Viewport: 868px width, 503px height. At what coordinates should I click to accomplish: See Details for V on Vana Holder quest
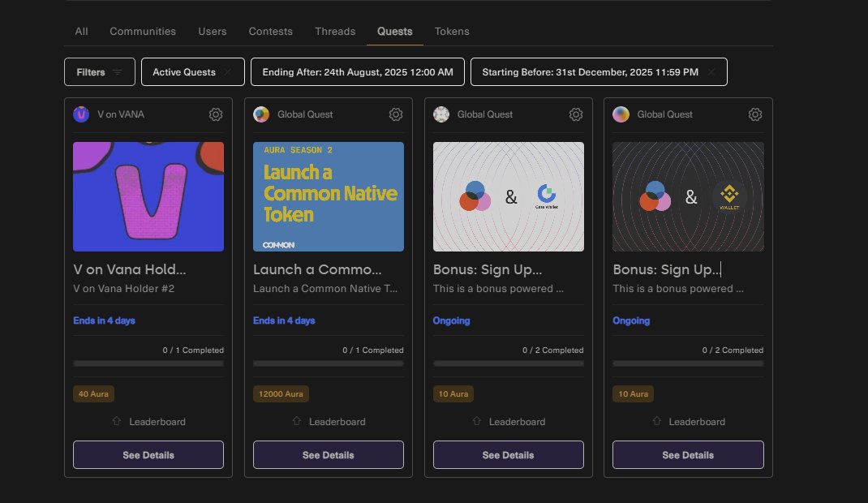148,455
